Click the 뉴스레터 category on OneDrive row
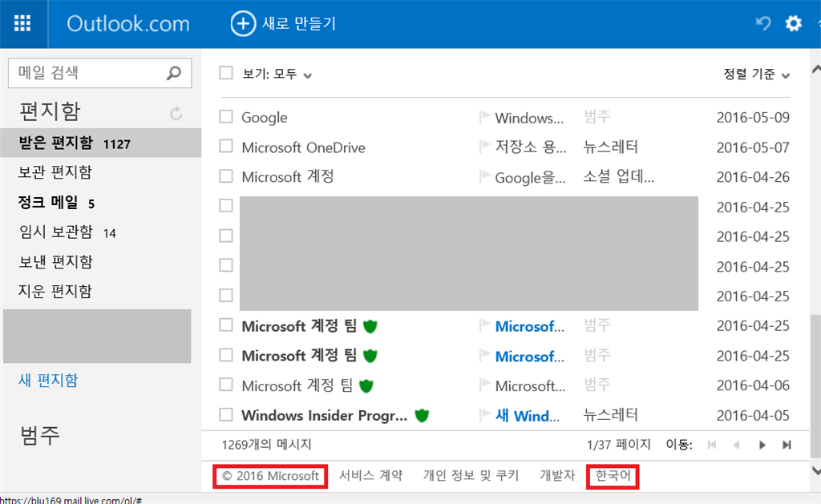Viewport: 821px width, 504px height. [x=610, y=147]
